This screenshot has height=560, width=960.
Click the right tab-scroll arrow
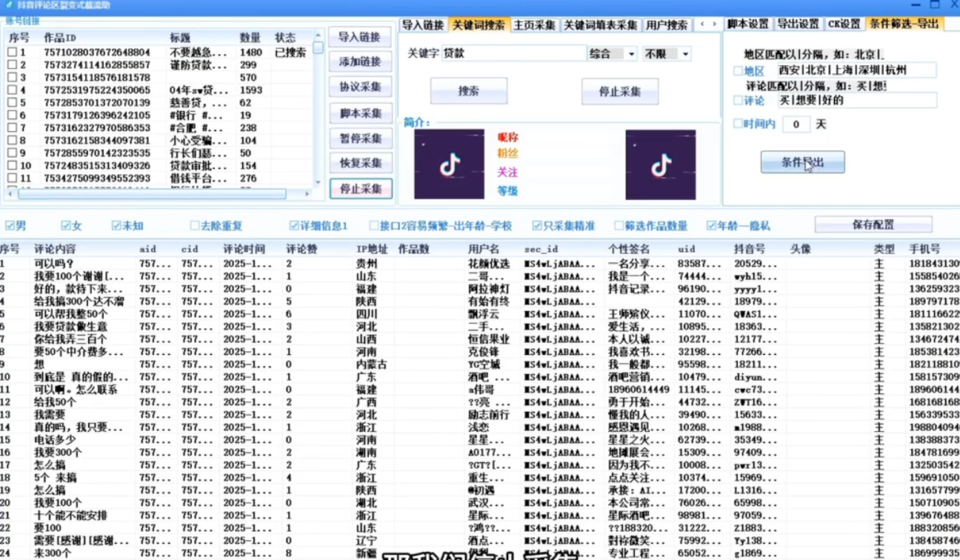pyautogui.click(x=714, y=24)
